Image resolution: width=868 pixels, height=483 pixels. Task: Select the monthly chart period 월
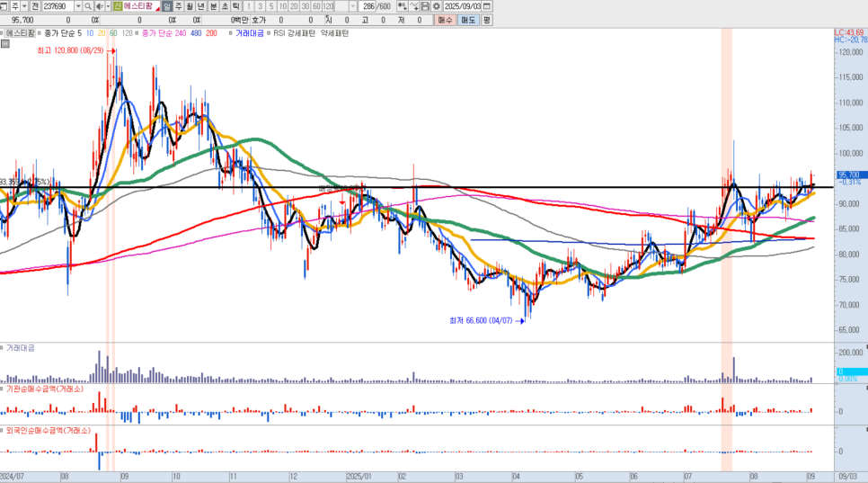tap(190, 6)
